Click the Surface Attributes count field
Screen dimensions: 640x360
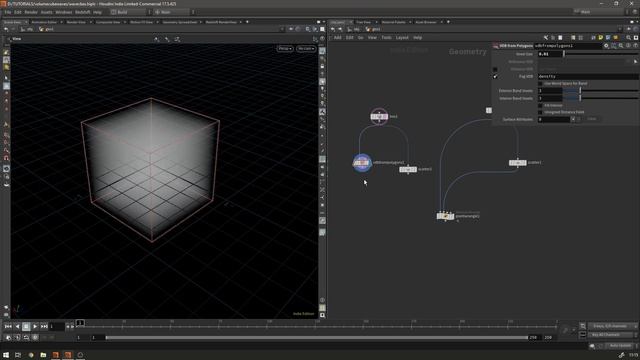point(553,119)
